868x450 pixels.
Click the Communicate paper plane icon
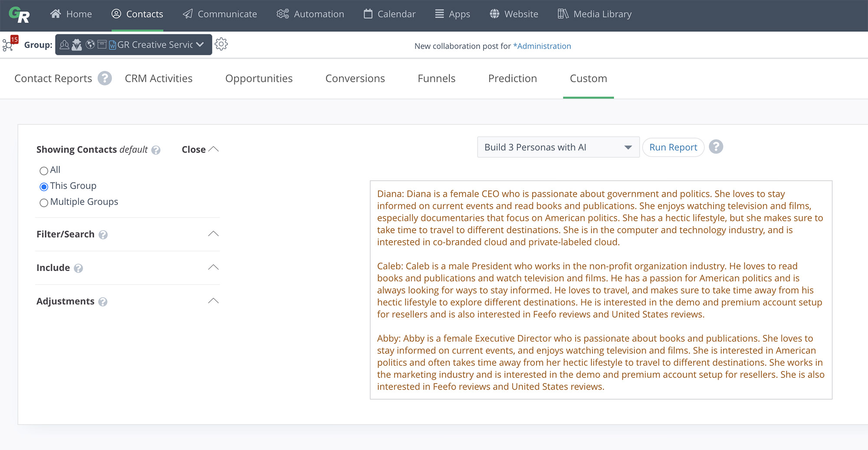coord(187,14)
